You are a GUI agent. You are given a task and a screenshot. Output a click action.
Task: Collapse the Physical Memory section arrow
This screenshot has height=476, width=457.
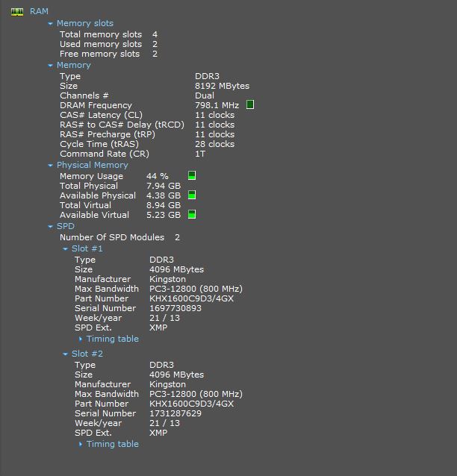tap(51, 166)
